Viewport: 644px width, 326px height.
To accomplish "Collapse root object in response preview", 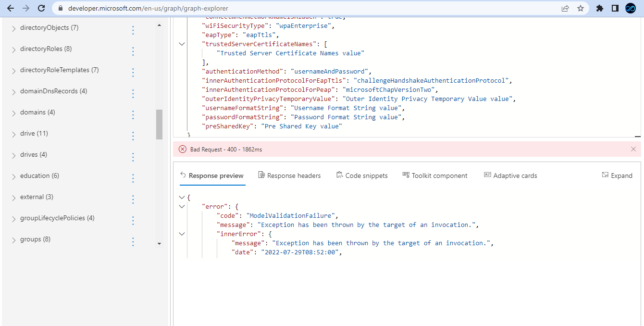I will pos(182,197).
